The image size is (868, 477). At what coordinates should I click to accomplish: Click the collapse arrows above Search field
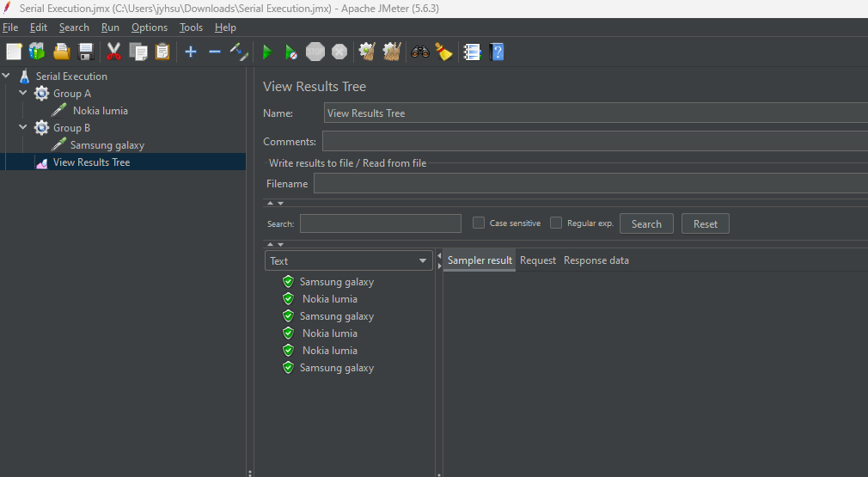pyautogui.click(x=275, y=203)
